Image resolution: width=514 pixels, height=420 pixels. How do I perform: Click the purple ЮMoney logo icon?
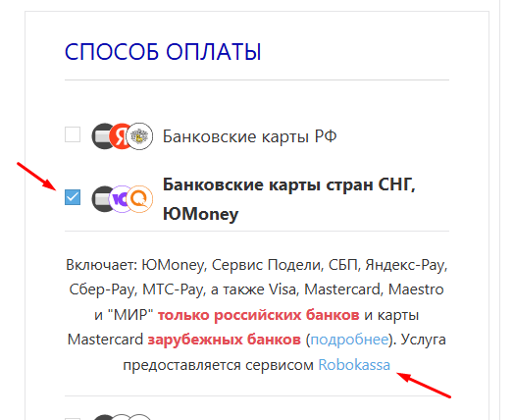[121, 198]
